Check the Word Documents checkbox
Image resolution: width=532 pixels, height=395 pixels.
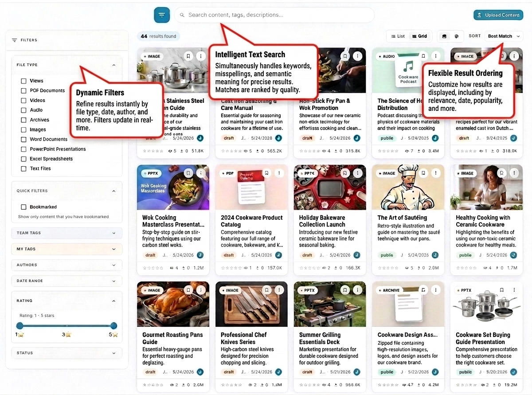[24, 140]
